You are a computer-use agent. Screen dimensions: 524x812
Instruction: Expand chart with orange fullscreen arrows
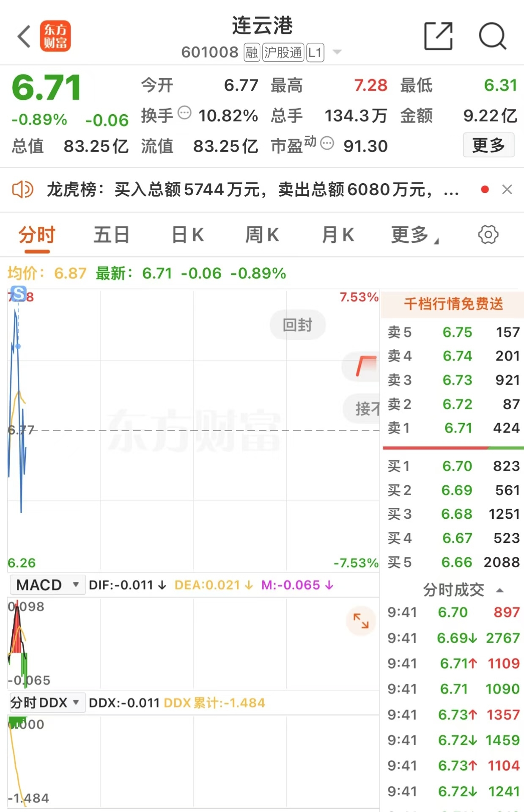tap(361, 621)
